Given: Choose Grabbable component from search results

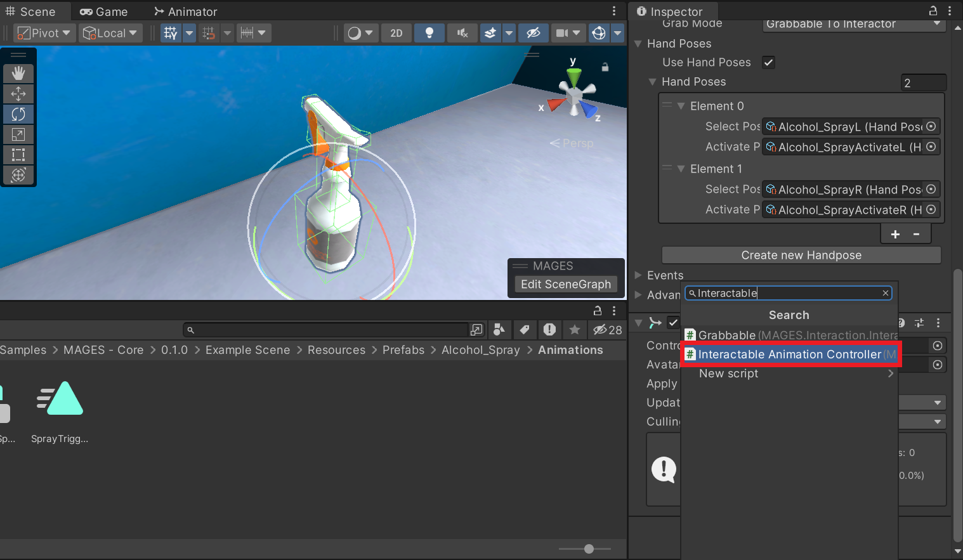Looking at the screenshot, I should click(x=790, y=335).
